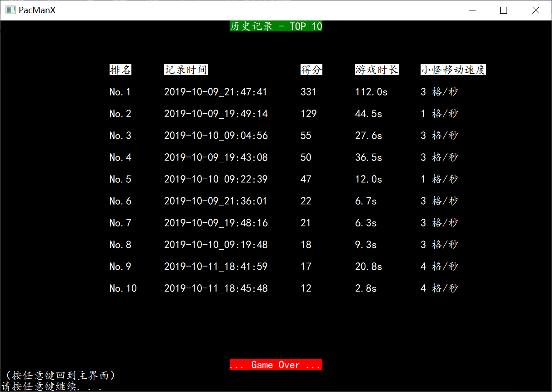The height and width of the screenshot is (392, 552).
Task: Click the duration 6.3s
Action: [366, 223]
